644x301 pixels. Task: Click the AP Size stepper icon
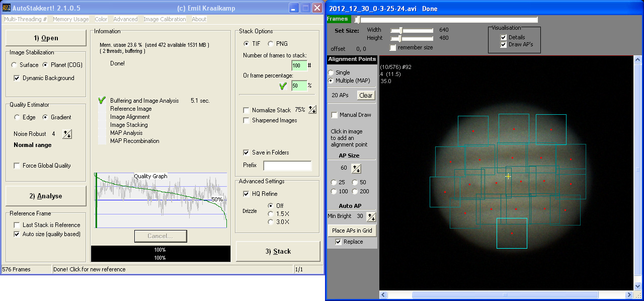tap(356, 168)
